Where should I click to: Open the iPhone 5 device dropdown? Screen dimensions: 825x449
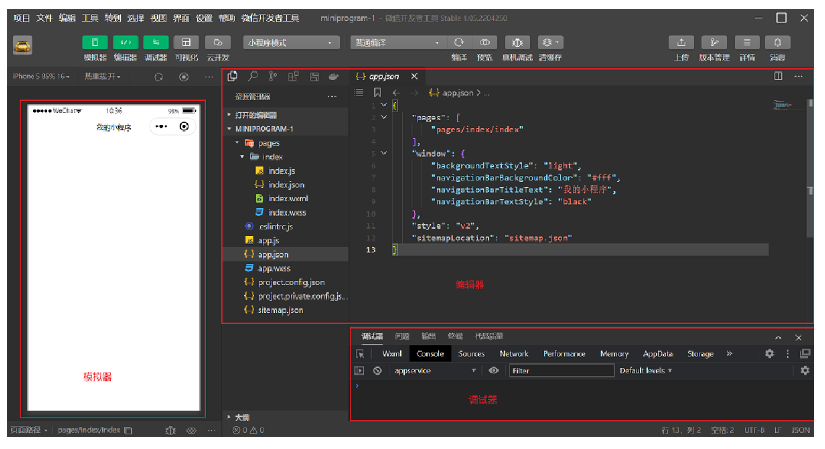coord(41,76)
